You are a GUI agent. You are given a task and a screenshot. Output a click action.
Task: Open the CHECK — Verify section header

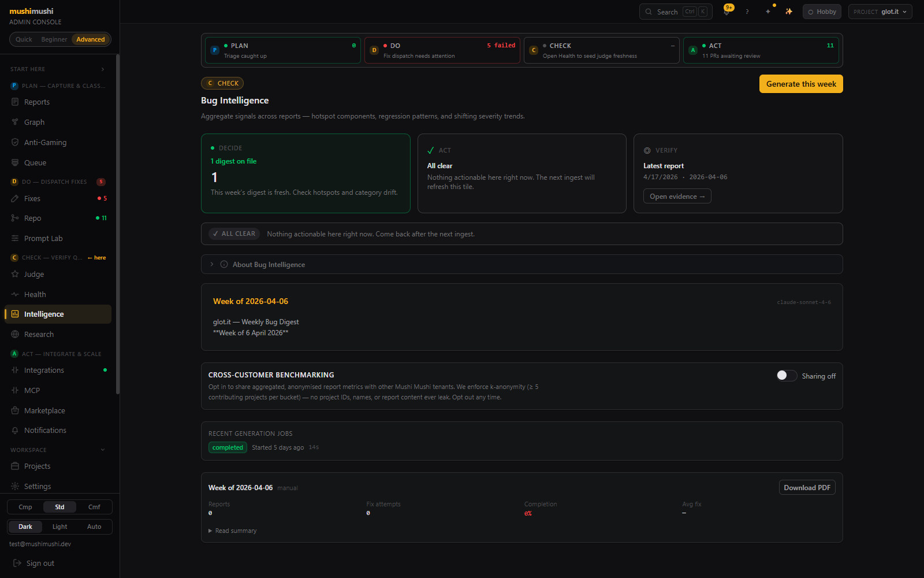pos(58,257)
